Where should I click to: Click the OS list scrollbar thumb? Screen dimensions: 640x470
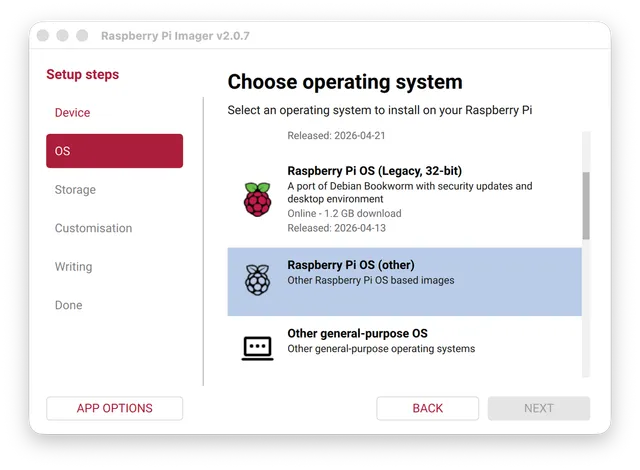(586, 206)
